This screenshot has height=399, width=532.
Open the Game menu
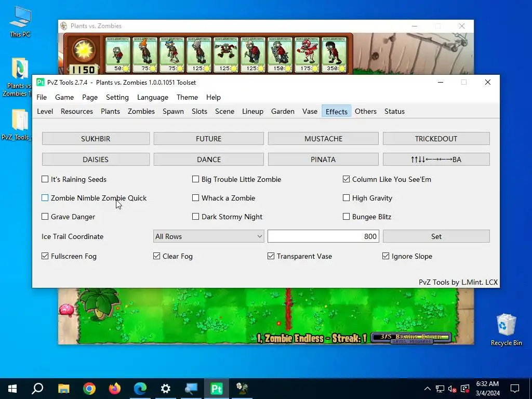click(64, 97)
